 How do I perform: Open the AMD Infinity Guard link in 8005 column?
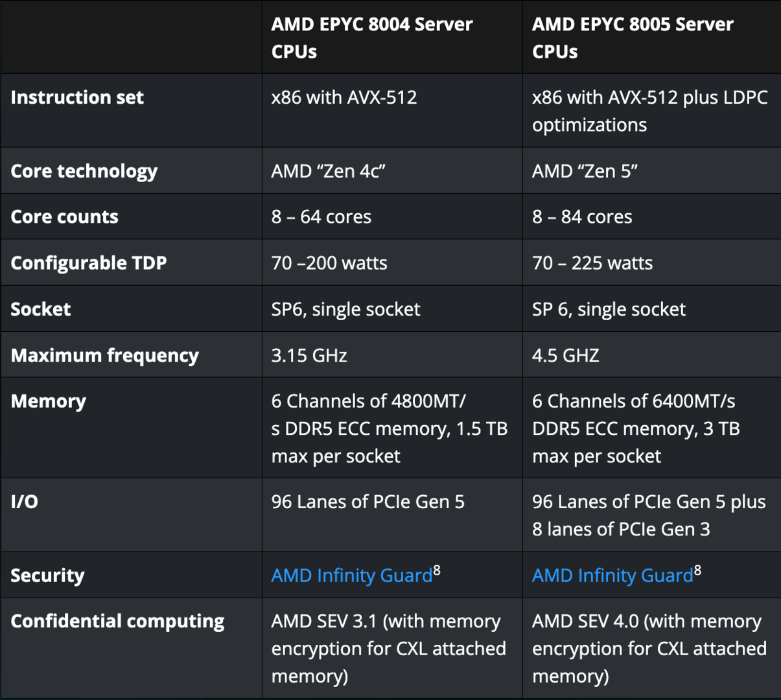(612, 576)
